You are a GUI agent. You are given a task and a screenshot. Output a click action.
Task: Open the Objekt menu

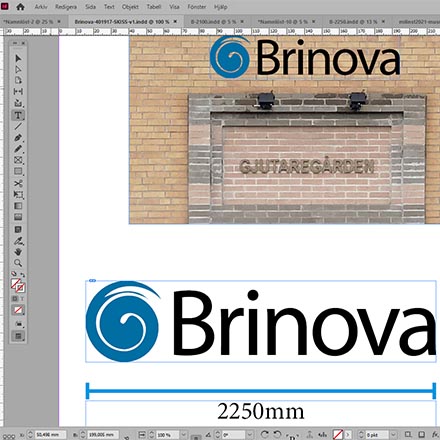tap(130, 7)
